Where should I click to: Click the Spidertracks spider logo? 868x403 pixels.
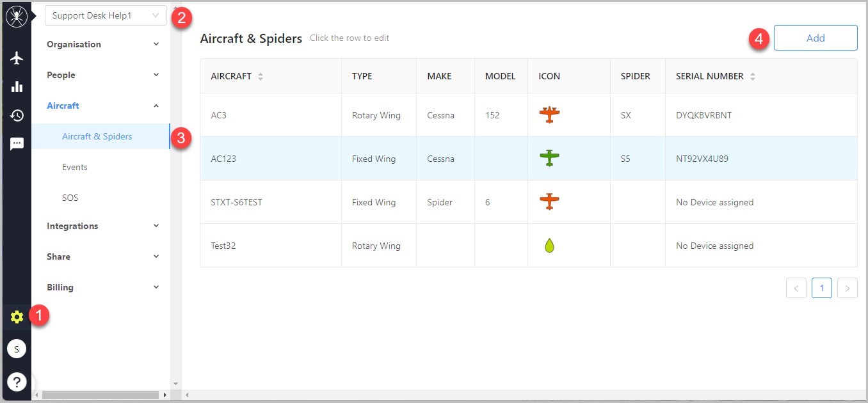point(17,17)
